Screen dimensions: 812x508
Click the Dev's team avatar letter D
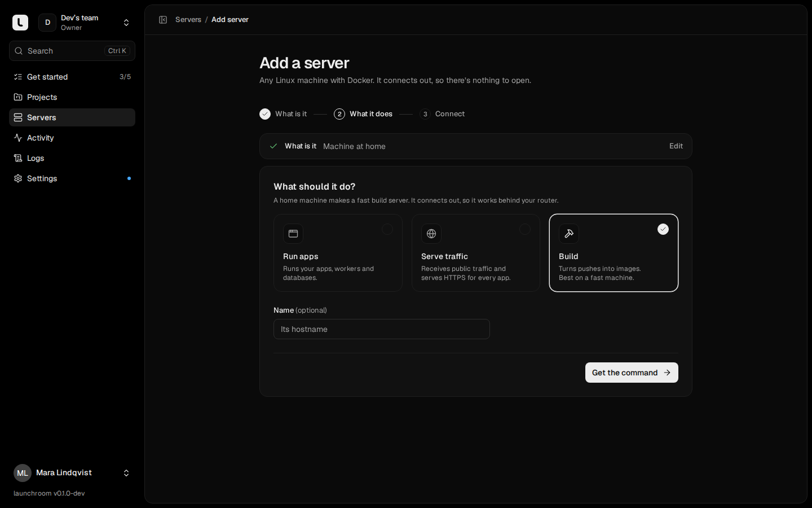tap(47, 23)
